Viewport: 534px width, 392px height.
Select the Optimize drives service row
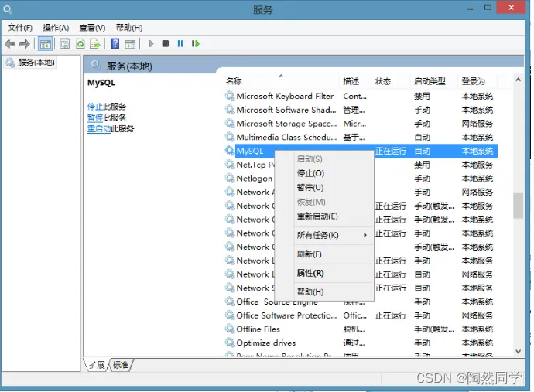pos(361,343)
